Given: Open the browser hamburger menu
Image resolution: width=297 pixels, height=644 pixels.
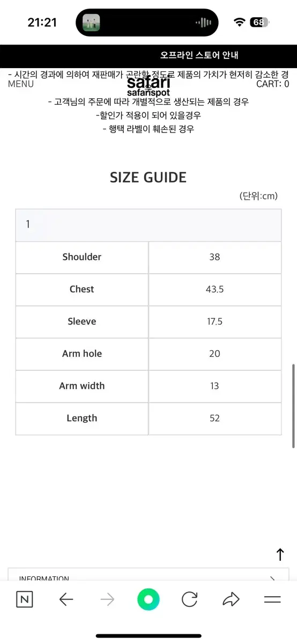Looking at the screenshot, I should pos(272,599).
